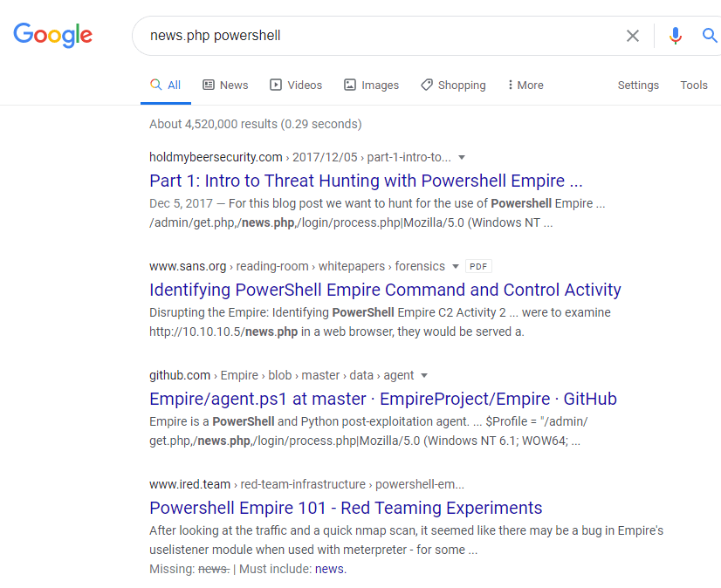Expand dropdown arrow beside github.com result URL
The height and width of the screenshot is (588, 721).
(424, 376)
